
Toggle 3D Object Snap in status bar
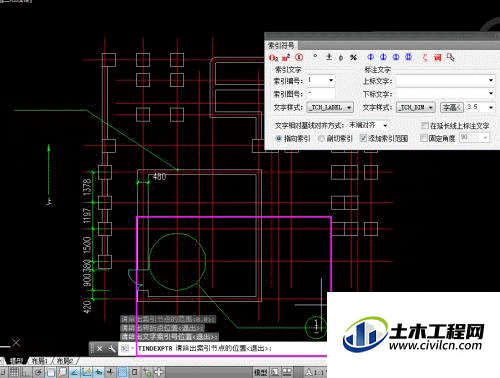click(63, 372)
